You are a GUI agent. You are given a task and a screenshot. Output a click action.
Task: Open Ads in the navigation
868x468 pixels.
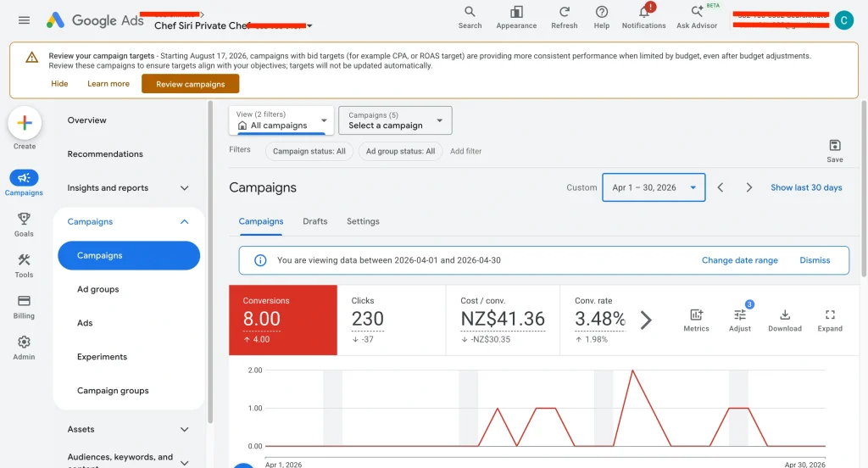pyautogui.click(x=85, y=323)
